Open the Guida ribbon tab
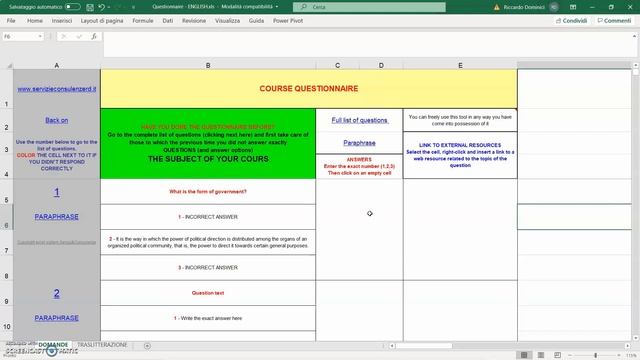This screenshot has height=360, width=640. pyautogui.click(x=256, y=20)
